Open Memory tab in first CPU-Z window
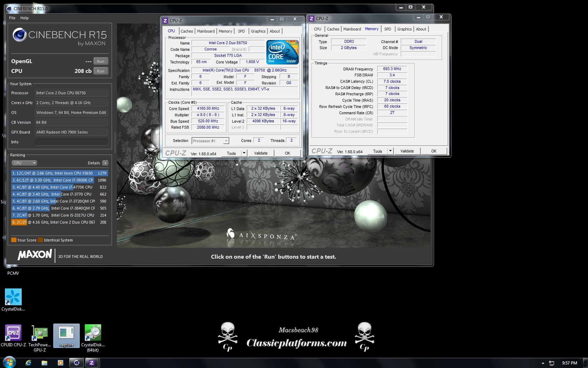 (225, 31)
